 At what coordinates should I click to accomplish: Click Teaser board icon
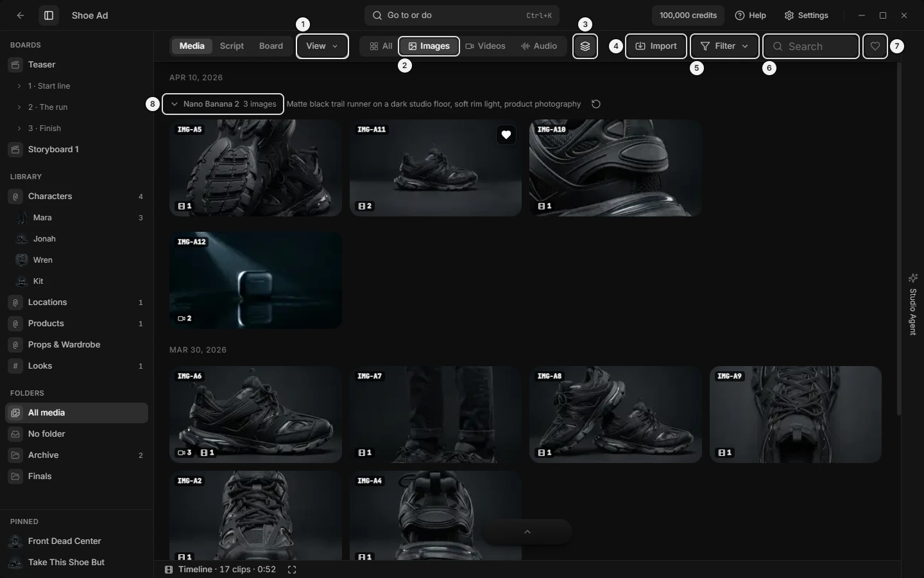(x=16, y=65)
